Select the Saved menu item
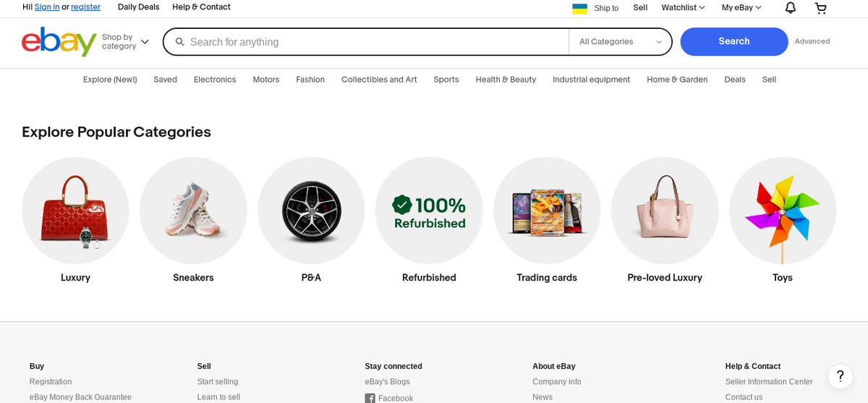 (x=165, y=80)
